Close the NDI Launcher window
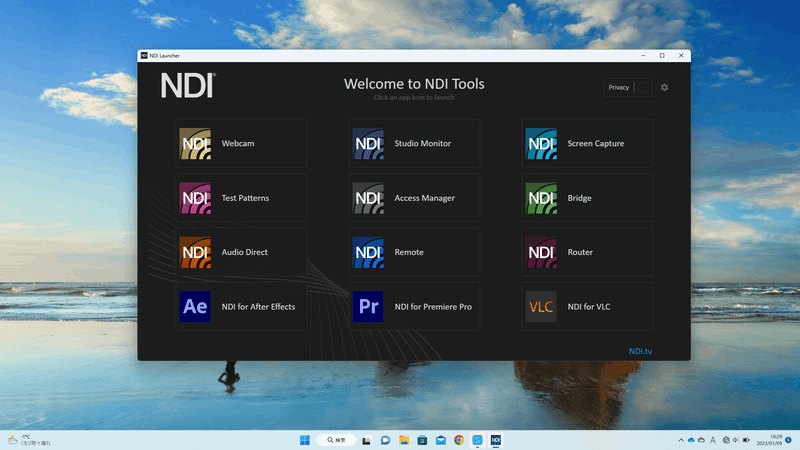The width and height of the screenshot is (800, 450). [x=681, y=56]
